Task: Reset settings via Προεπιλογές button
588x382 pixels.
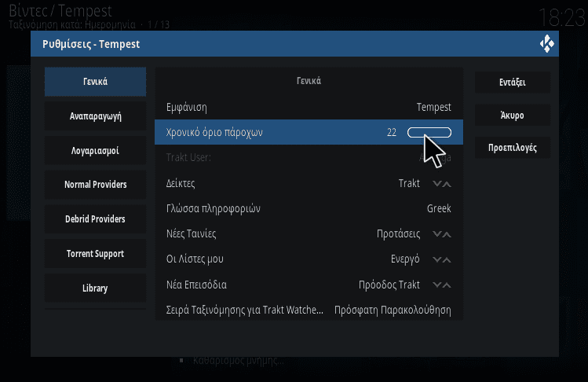Action: (x=513, y=148)
